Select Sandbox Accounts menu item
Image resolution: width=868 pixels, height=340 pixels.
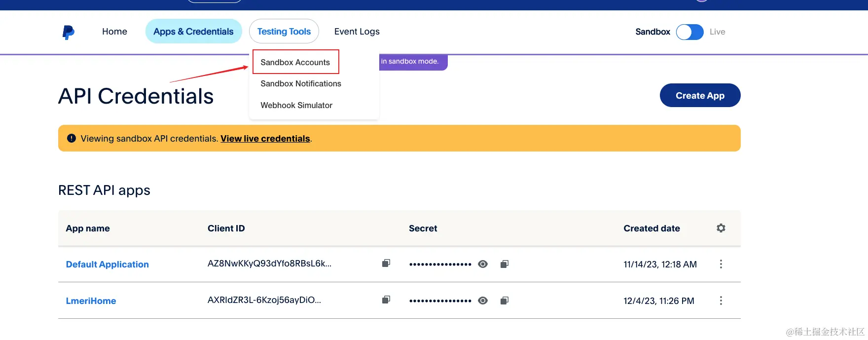point(295,62)
